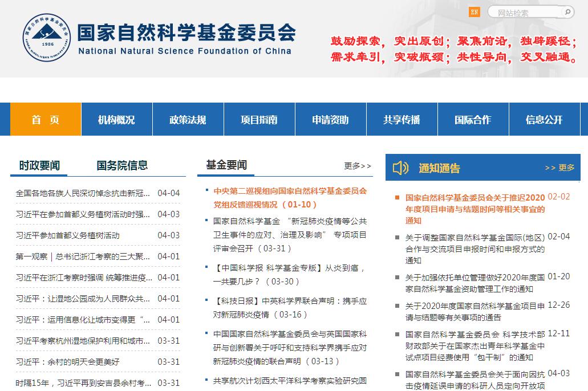The width and height of the screenshot is (588, 391).
Task: Click the search magnifier icon
Action: (567, 12)
